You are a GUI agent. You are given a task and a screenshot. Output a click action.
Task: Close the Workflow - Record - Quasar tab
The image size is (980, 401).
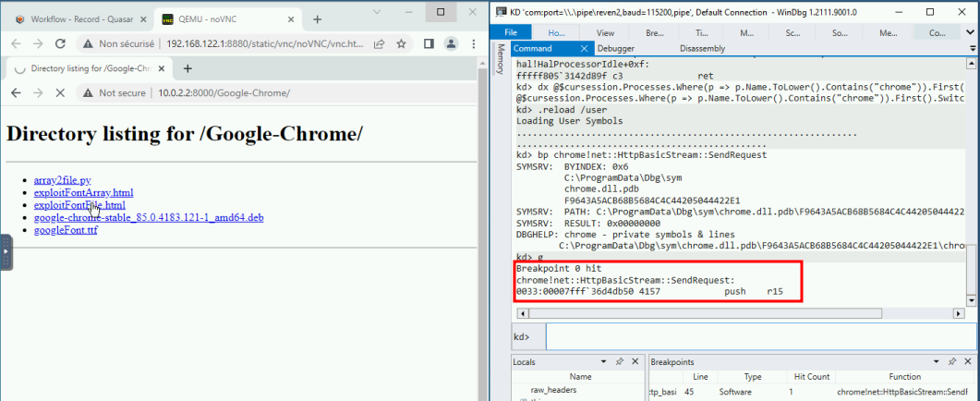click(x=145, y=19)
